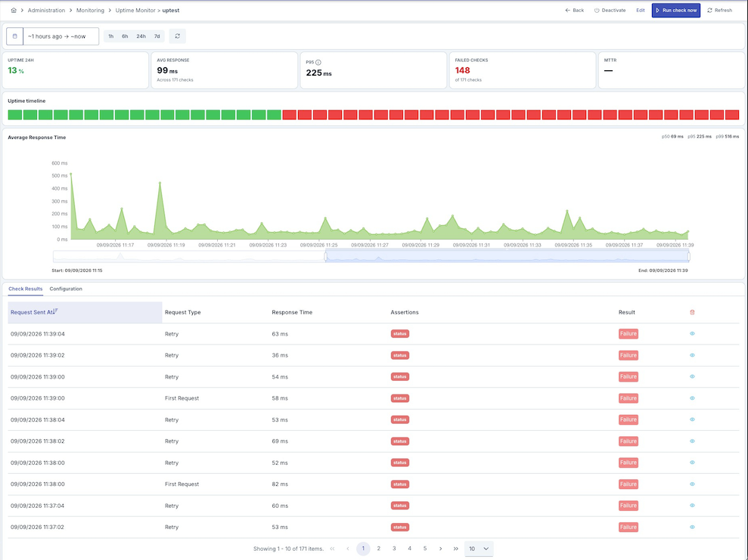View details of 11:38:02 check result
The width and height of the screenshot is (748, 560).
[692, 441]
